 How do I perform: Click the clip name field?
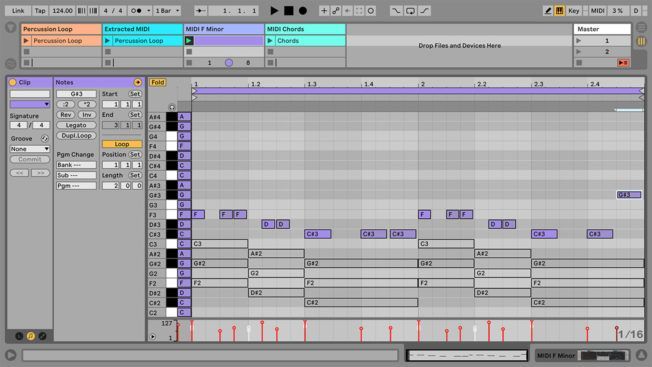[x=30, y=94]
